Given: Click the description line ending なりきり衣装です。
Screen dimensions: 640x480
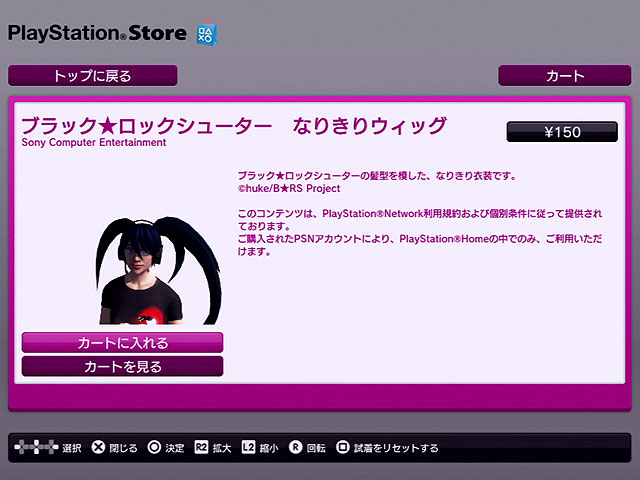Looking at the screenshot, I should pos(378,176).
